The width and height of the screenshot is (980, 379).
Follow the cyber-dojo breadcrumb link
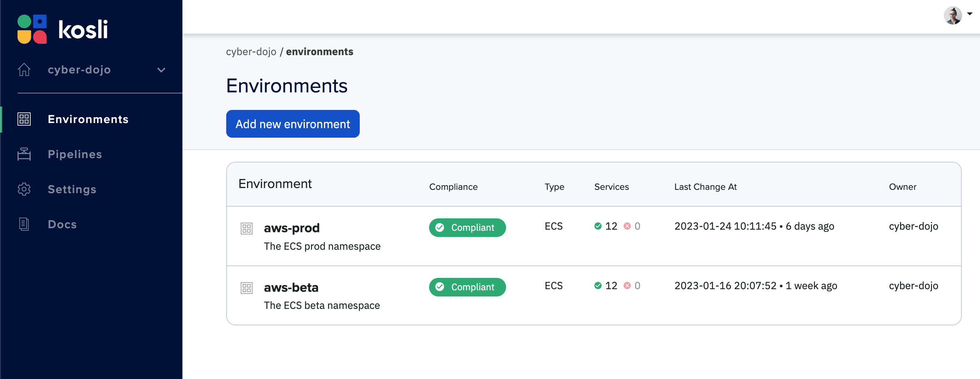251,51
